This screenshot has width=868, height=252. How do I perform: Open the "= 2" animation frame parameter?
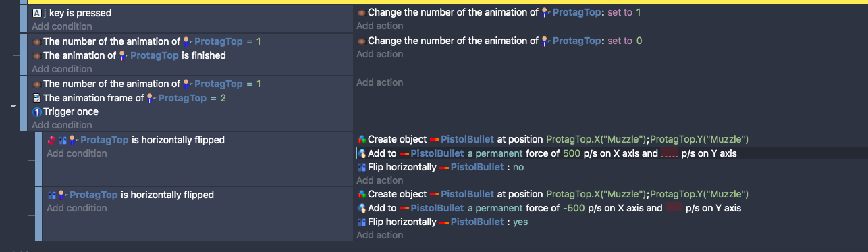(x=218, y=98)
